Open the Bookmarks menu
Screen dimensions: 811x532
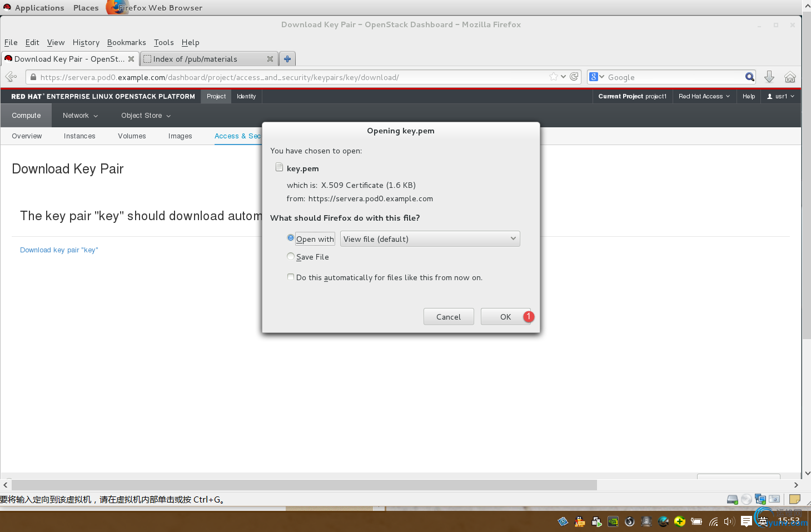tap(127, 42)
